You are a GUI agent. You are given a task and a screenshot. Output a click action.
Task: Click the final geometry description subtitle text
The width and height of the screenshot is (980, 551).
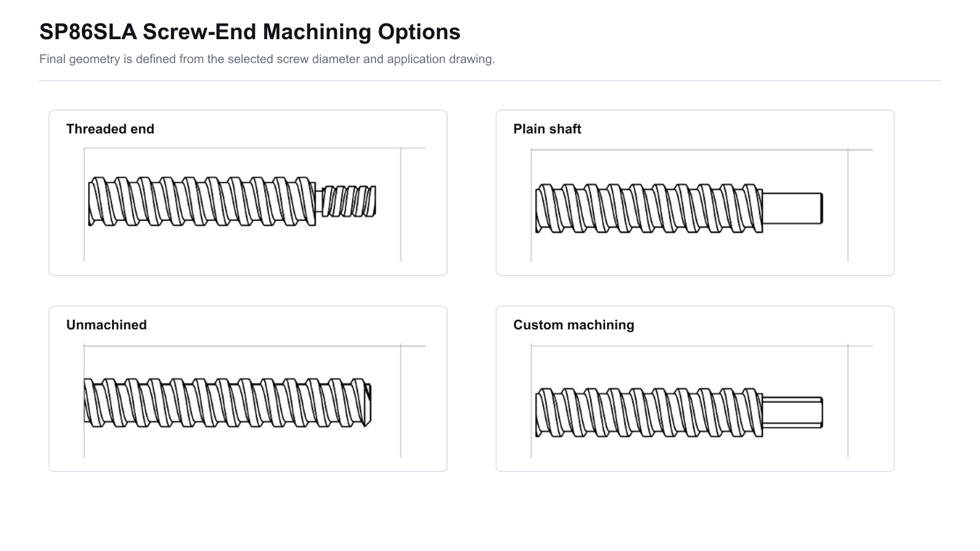[267, 59]
